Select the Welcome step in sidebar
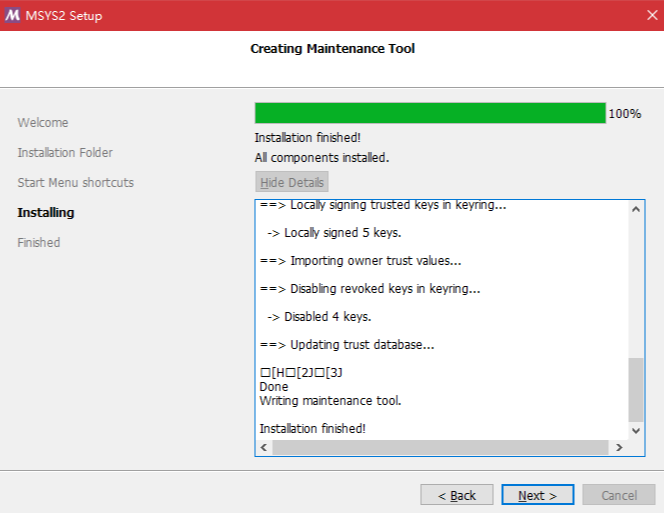 pos(43,123)
